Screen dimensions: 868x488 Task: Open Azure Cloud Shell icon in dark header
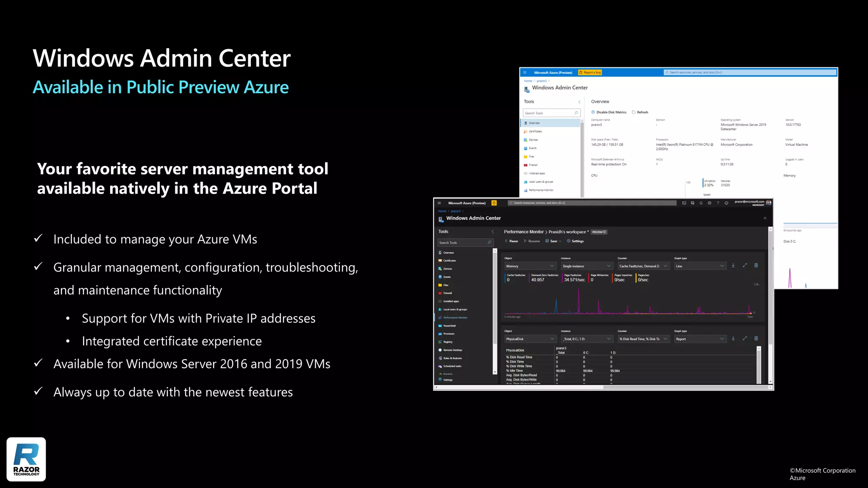pyautogui.click(x=684, y=203)
